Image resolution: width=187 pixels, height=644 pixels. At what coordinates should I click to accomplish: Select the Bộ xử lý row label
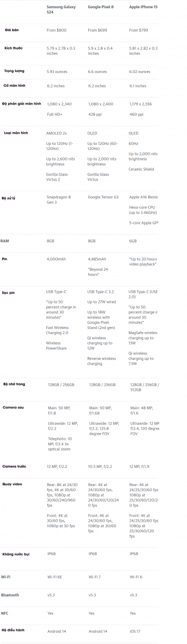click(10, 198)
